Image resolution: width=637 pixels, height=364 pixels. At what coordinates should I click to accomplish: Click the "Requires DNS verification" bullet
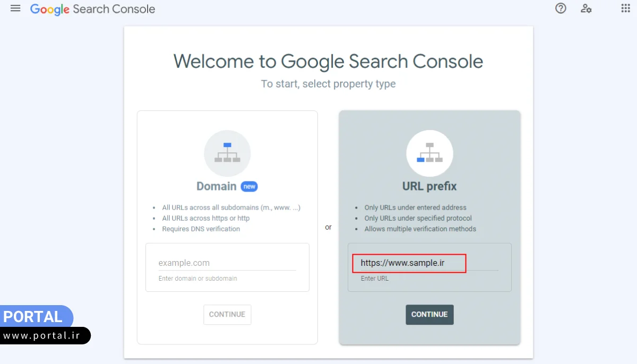201,229
